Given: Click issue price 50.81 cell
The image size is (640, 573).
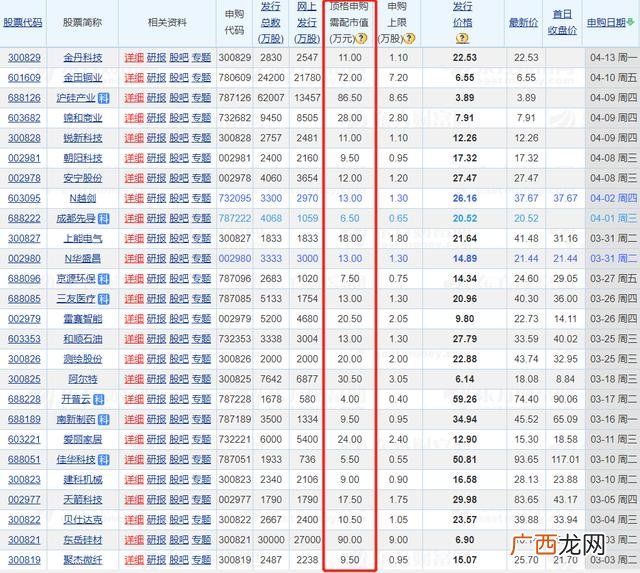Looking at the screenshot, I should coord(464,460).
